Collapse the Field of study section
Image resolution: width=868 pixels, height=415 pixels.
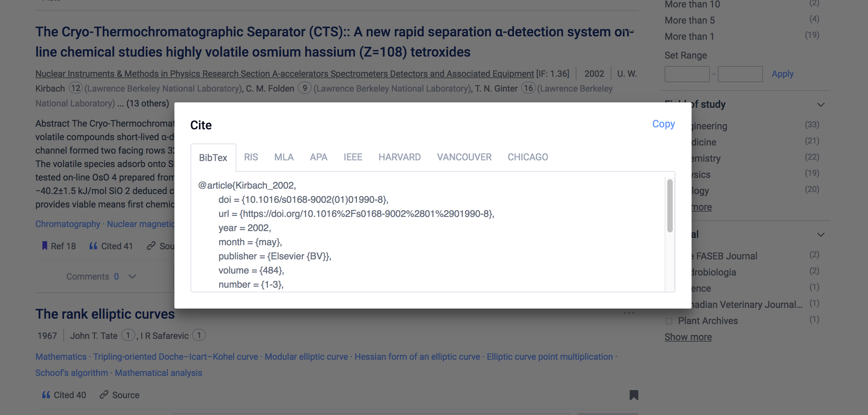point(821,104)
